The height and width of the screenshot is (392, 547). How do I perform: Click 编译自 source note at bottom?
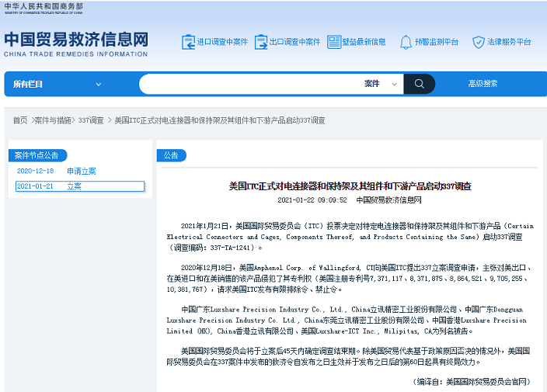(x=471, y=382)
